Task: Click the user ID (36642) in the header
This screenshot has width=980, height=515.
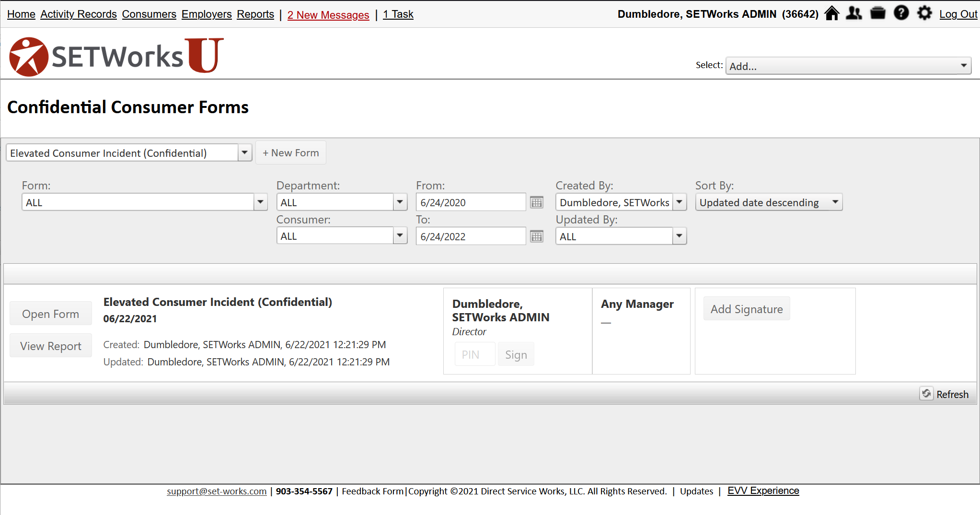Action: pyautogui.click(x=800, y=14)
